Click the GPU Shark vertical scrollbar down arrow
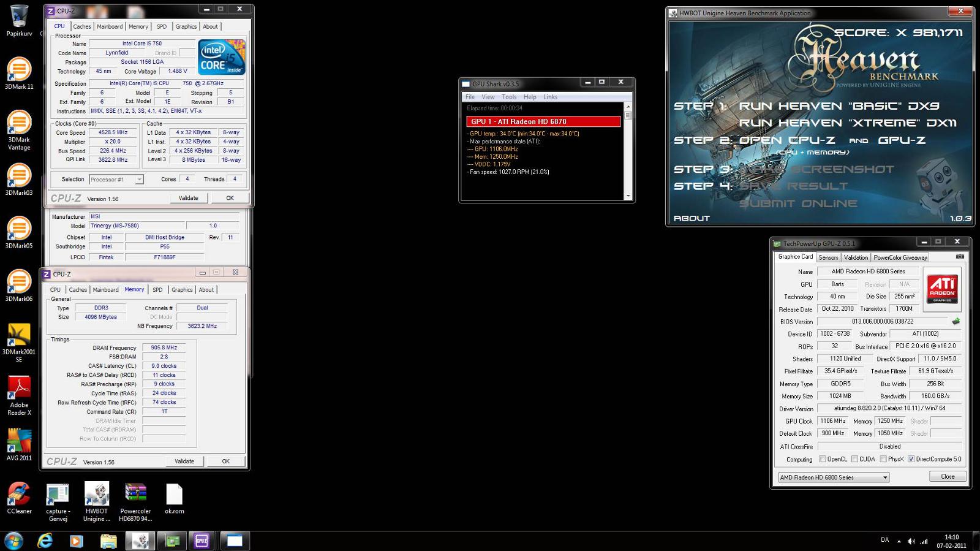Image resolution: width=980 pixels, height=551 pixels. tap(628, 196)
